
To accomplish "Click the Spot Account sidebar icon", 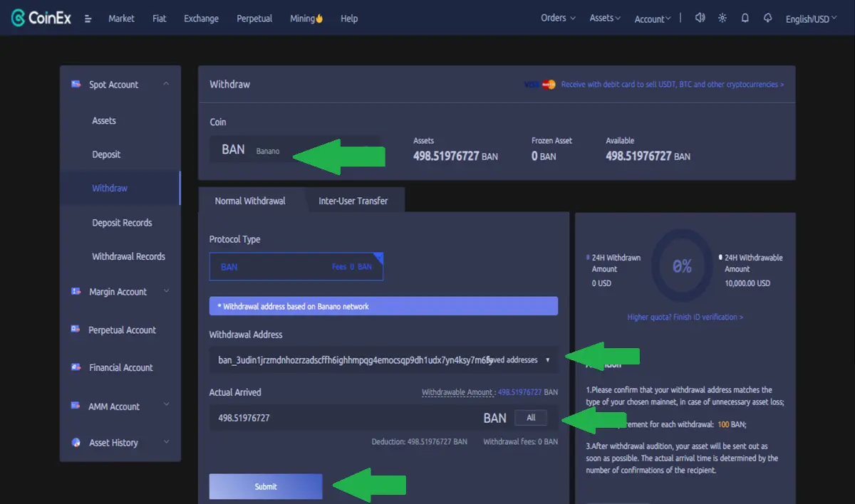I will pos(76,84).
